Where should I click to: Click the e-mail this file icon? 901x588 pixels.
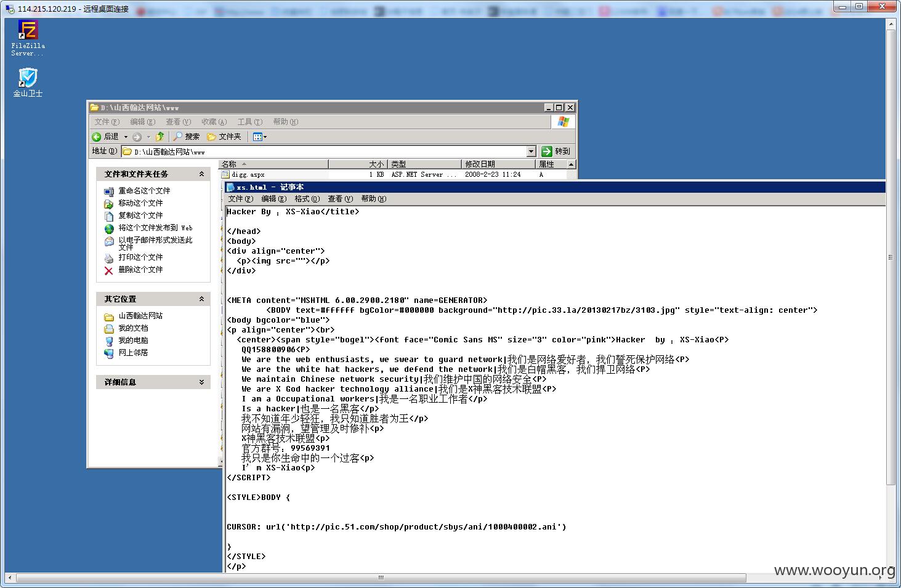[x=109, y=241]
